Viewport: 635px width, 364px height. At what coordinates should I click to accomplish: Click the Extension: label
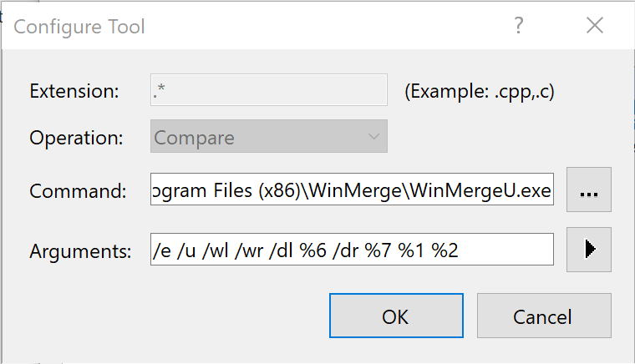click(74, 91)
